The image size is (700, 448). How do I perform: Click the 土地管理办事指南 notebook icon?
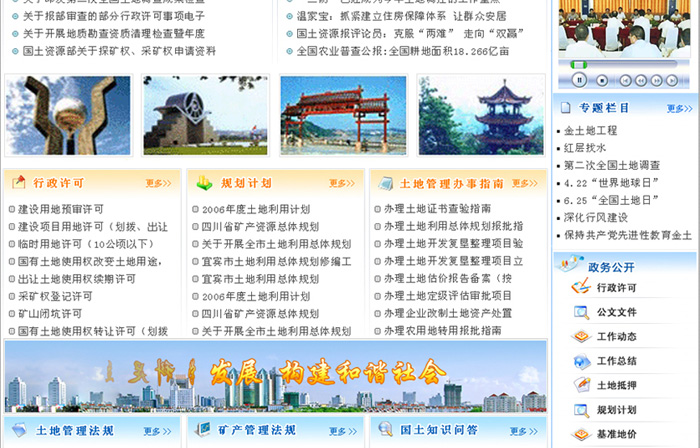click(x=385, y=183)
